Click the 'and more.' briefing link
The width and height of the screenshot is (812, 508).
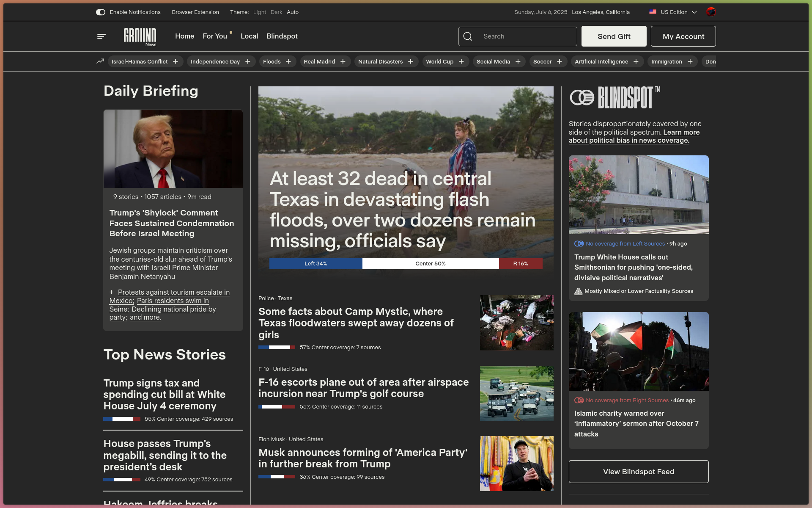click(x=145, y=317)
